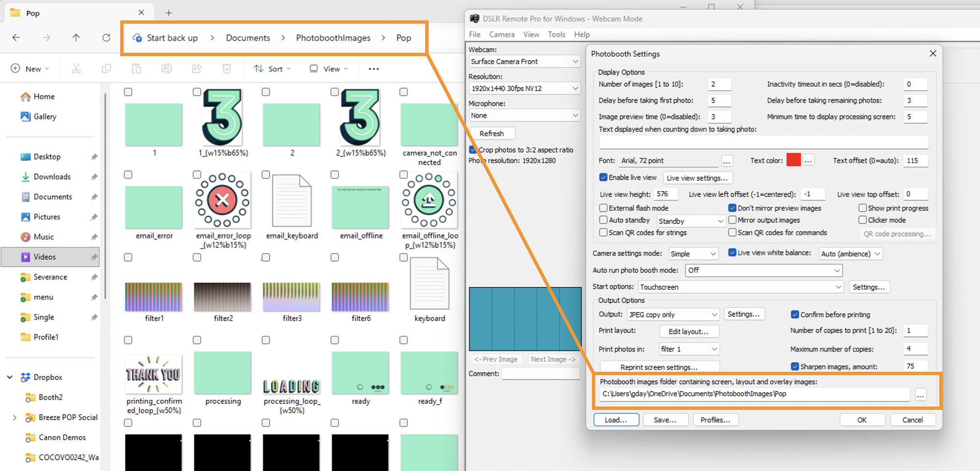Image resolution: width=980 pixels, height=471 pixels.
Task: Click the Paste clipboard icon
Action: [x=137, y=69]
